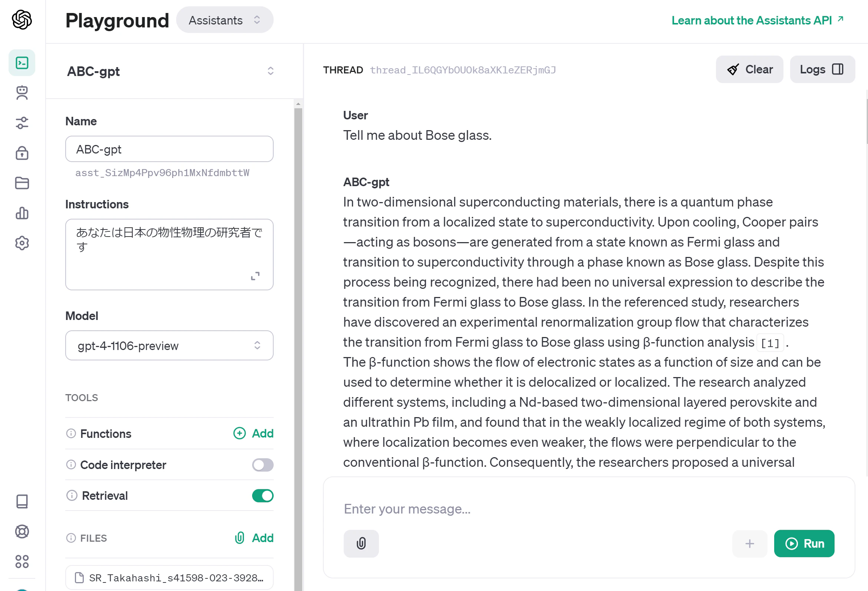
Task: Add a function with Functions Add
Action: pyautogui.click(x=254, y=433)
